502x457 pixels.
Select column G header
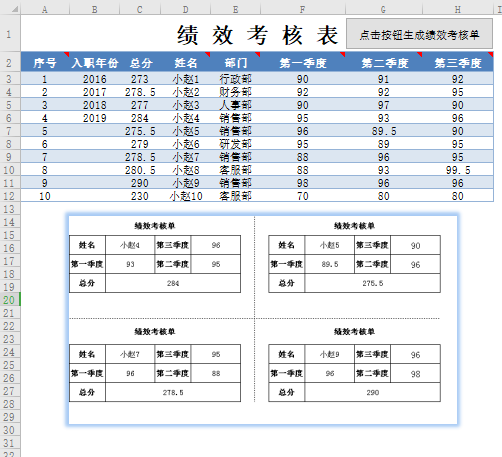tap(383, 10)
